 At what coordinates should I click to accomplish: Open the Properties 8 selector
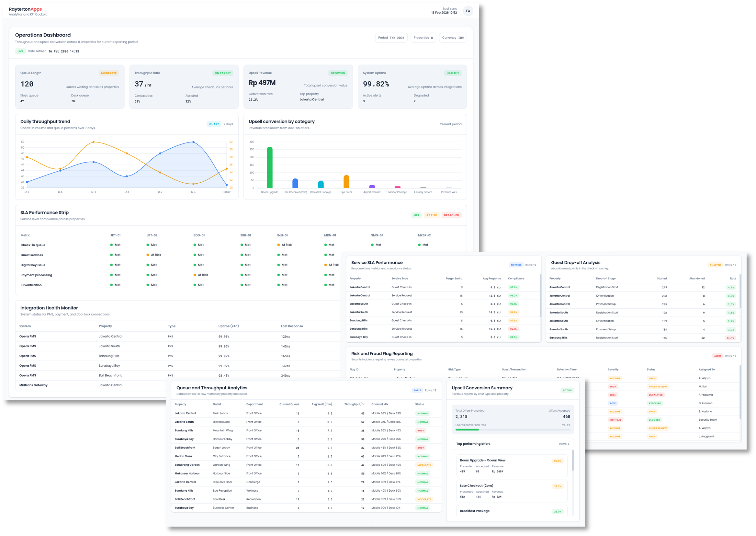click(423, 38)
